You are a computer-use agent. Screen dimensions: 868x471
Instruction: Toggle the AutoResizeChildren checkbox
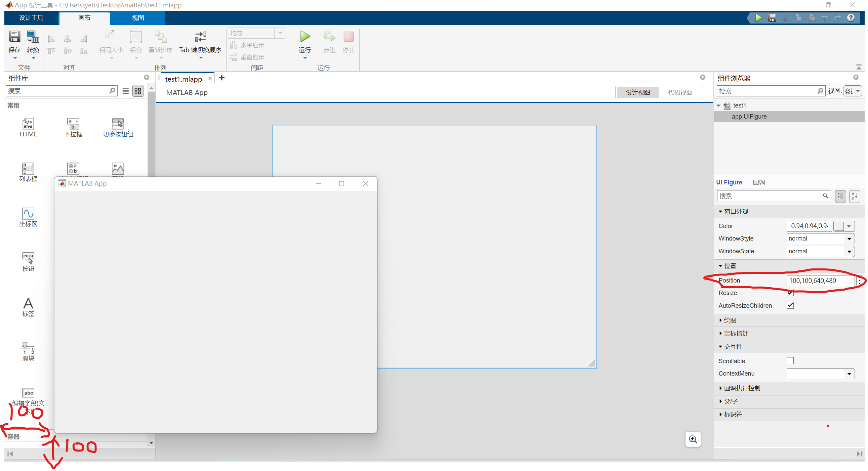click(x=790, y=305)
